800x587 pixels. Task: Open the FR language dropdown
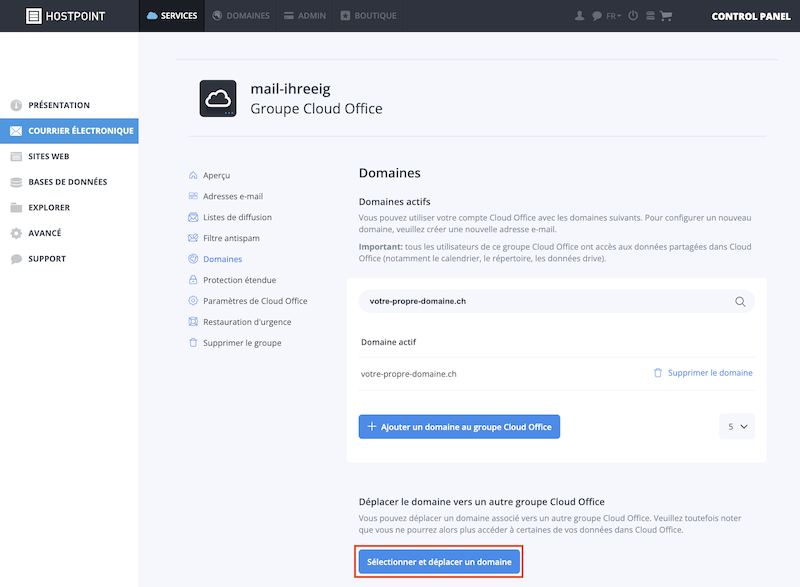(x=614, y=16)
